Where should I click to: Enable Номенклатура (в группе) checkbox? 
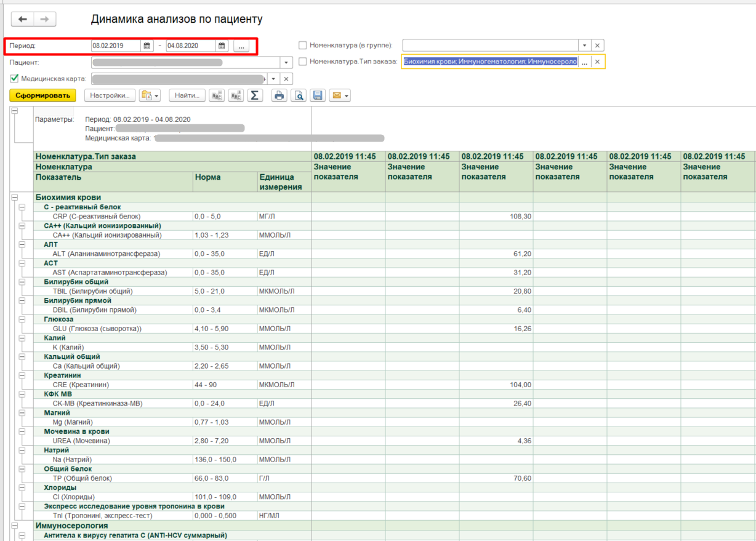pos(302,46)
